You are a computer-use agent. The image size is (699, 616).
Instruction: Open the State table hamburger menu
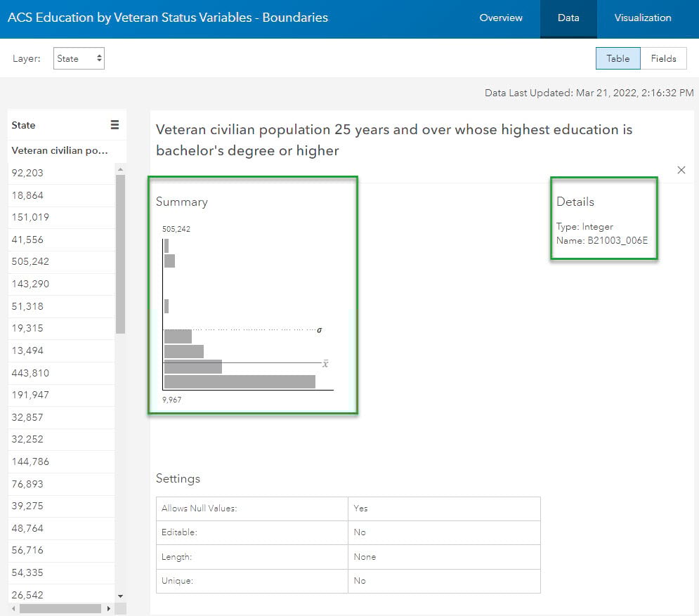[115, 125]
